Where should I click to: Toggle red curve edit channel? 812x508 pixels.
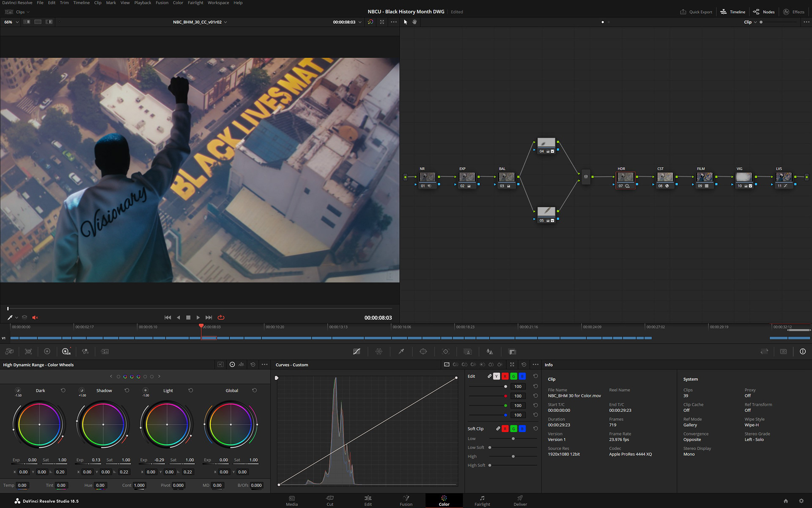[505, 376]
